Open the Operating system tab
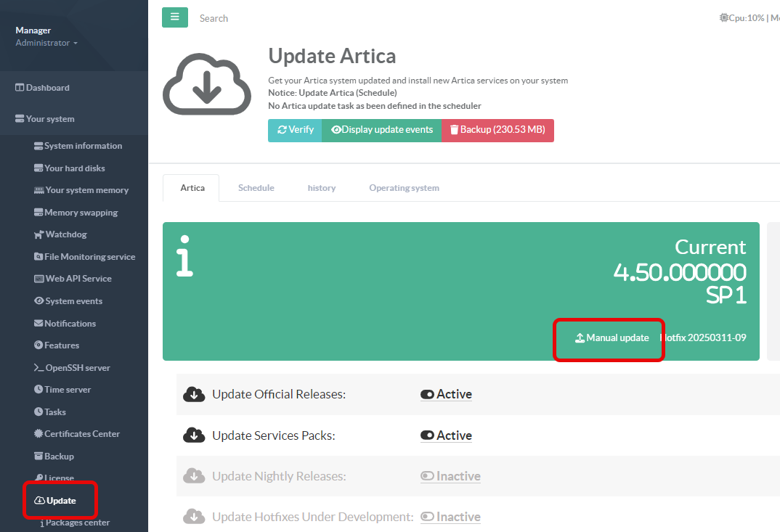Image resolution: width=780 pixels, height=532 pixels. (x=404, y=188)
